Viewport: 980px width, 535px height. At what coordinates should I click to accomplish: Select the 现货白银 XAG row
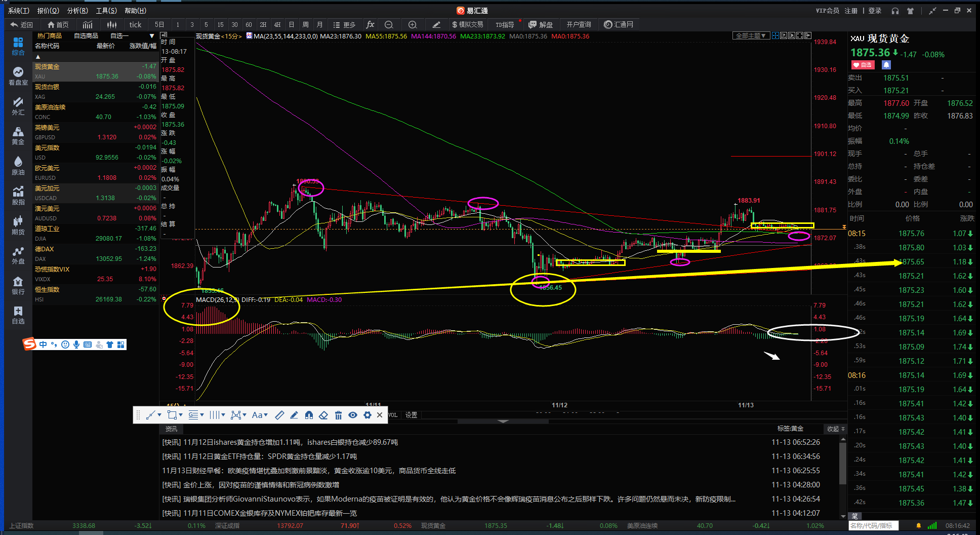pyautogui.click(x=96, y=92)
